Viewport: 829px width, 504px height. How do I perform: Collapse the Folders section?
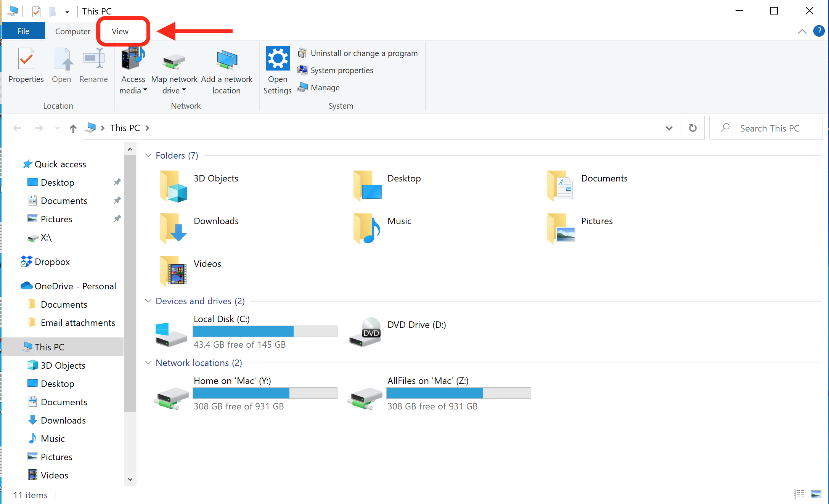148,155
